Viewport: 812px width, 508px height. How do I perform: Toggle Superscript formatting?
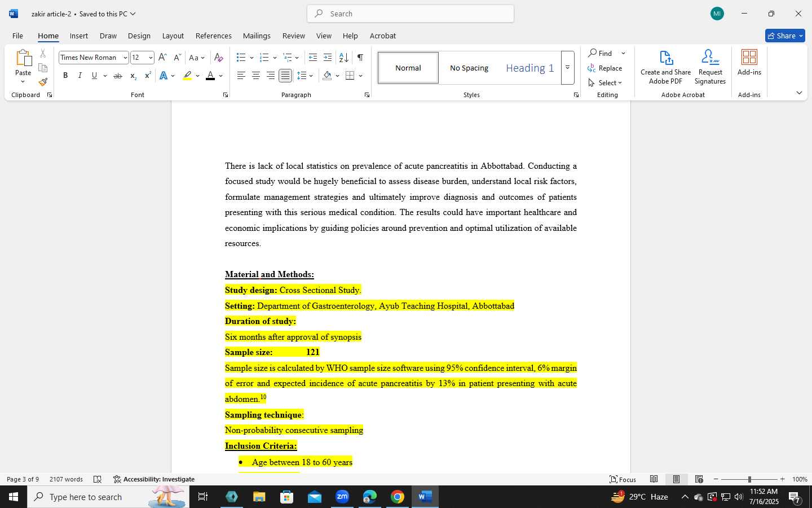pyautogui.click(x=148, y=76)
